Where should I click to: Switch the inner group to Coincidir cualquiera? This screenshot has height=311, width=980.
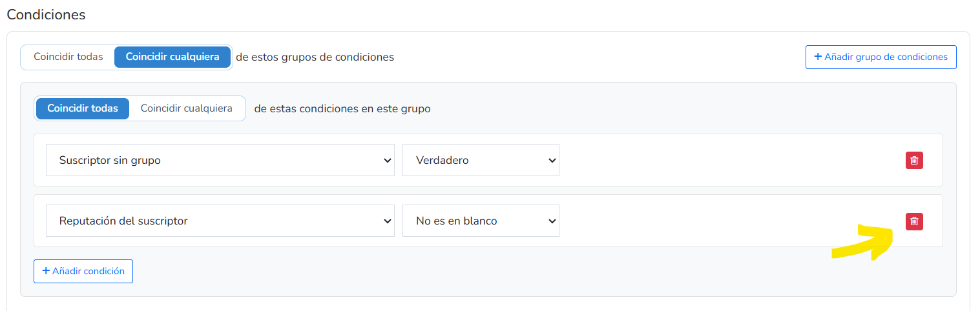187,108
